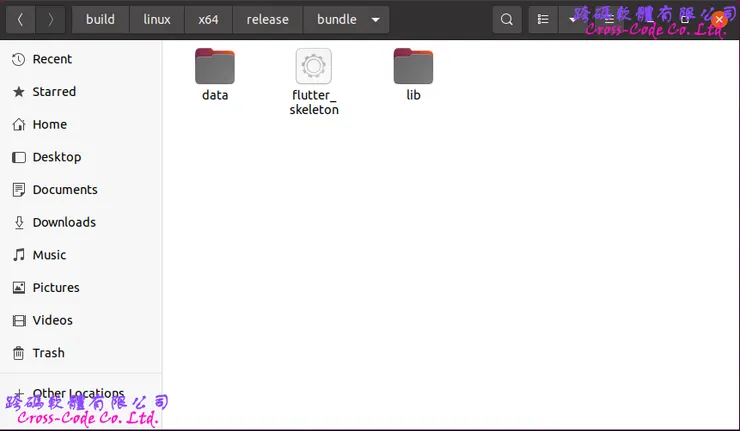Open Trash in the sidebar

(81, 353)
